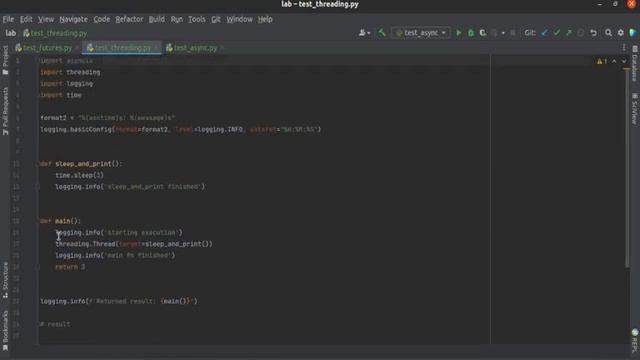Click the '# result' comment line
Viewport: 640px width, 360px height.
[55, 324]
